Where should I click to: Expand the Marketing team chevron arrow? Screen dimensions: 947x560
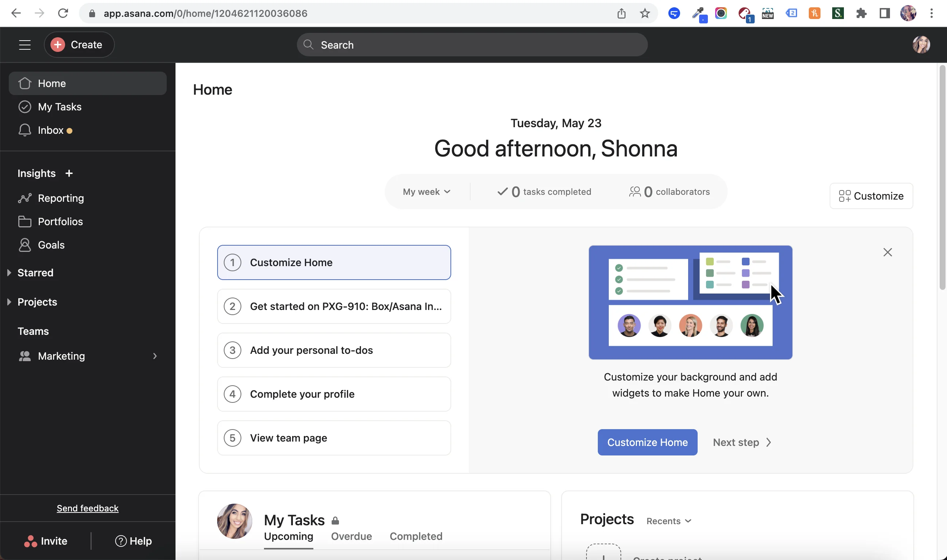click(155, 356)
